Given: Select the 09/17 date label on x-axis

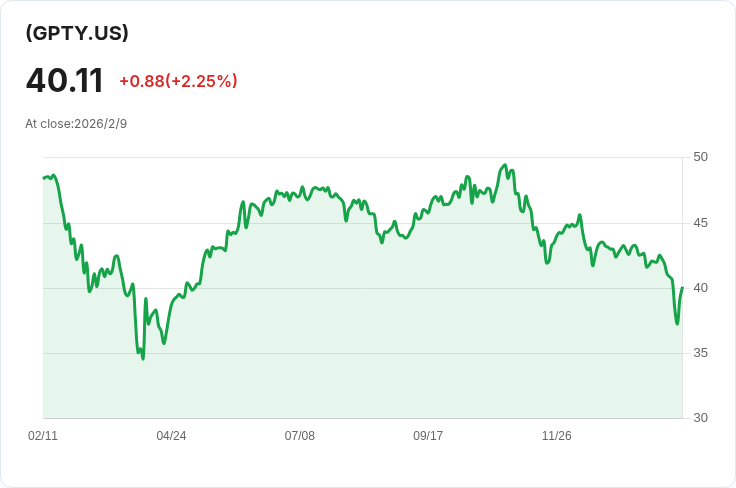Looking at the screenshot, I should (x=428, y=436).
